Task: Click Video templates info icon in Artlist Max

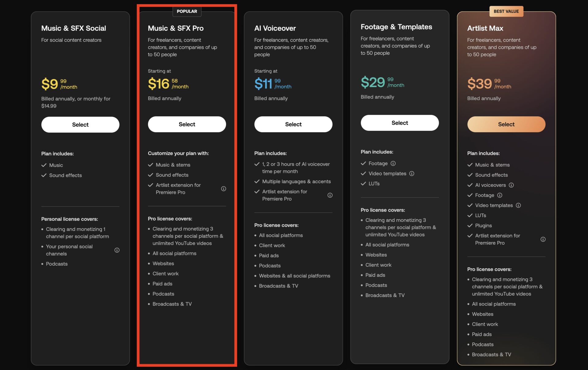Action: tap(518, 205)
